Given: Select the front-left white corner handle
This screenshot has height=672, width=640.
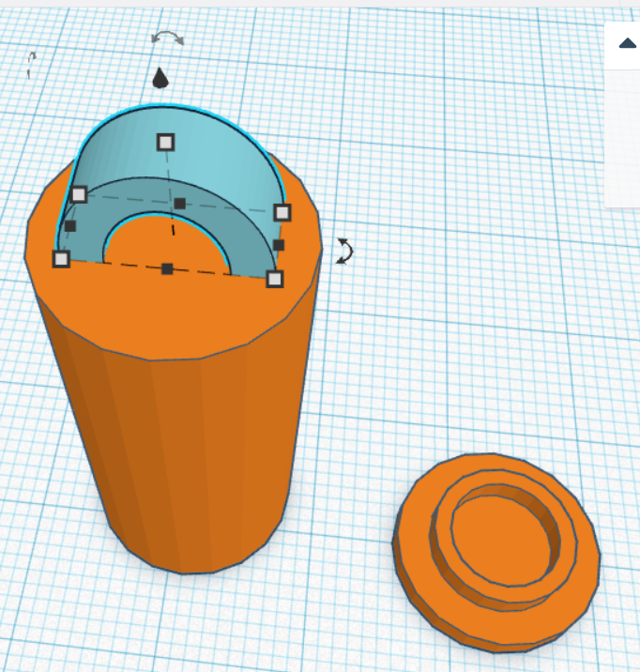Looking at the screenshot, I should click(x=61, y=259).
